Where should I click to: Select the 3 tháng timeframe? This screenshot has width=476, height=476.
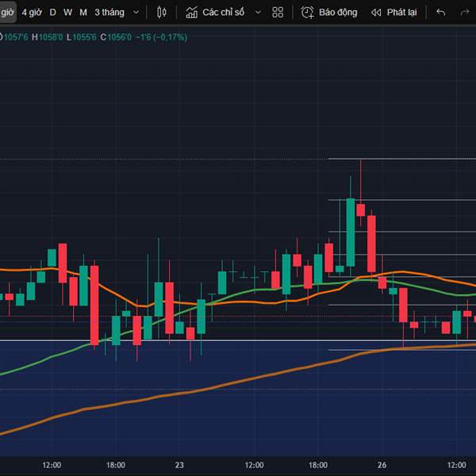coord(109,13)
